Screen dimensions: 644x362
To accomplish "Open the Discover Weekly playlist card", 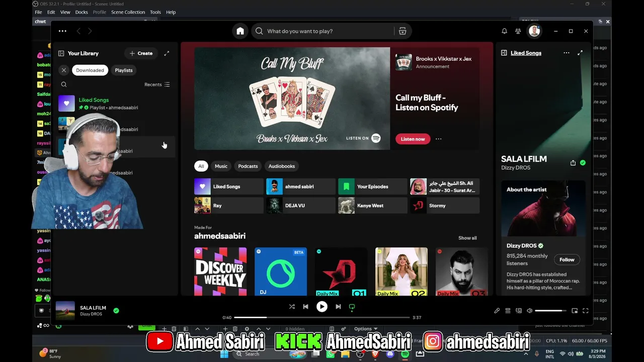I will pos(220,271).
